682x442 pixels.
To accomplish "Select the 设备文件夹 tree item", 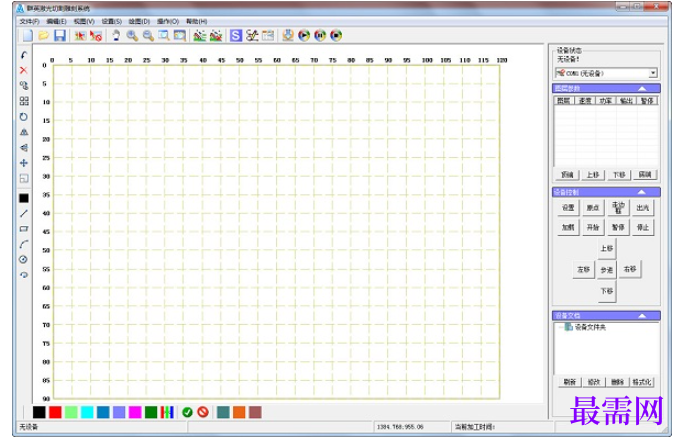I will [590, 327].
